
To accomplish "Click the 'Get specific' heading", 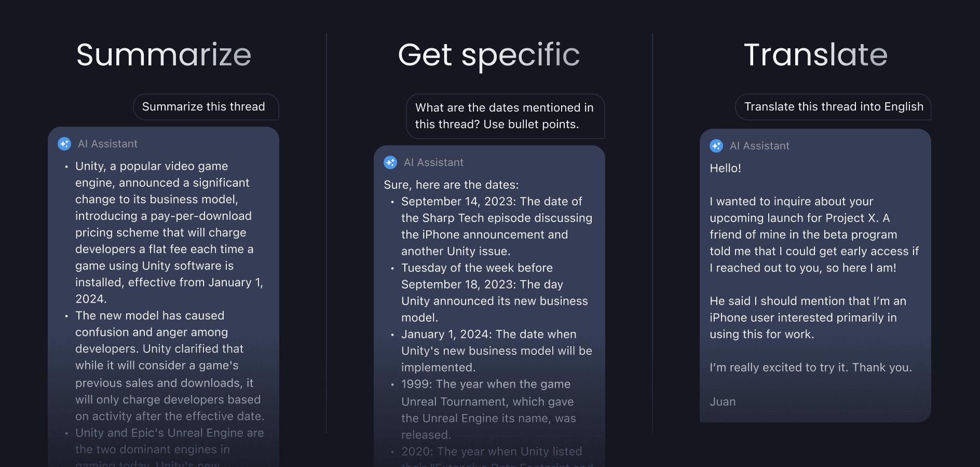I will point(489,56).
